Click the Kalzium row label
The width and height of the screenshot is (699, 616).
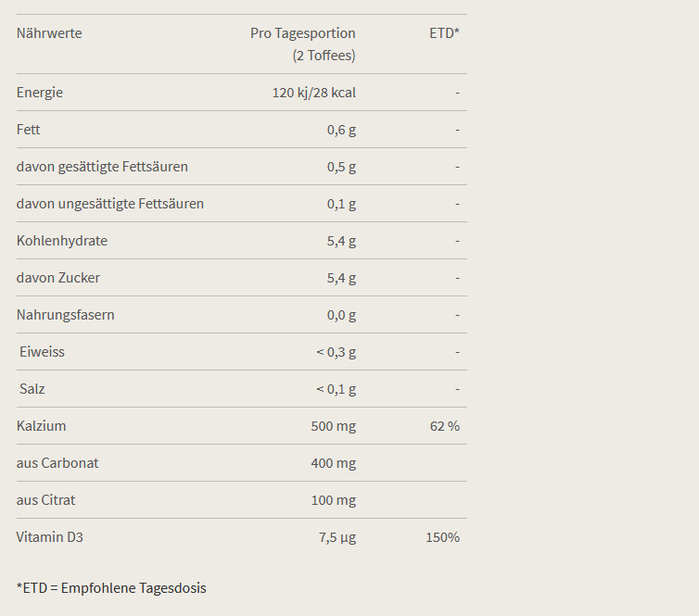click(x=41, y=426)
